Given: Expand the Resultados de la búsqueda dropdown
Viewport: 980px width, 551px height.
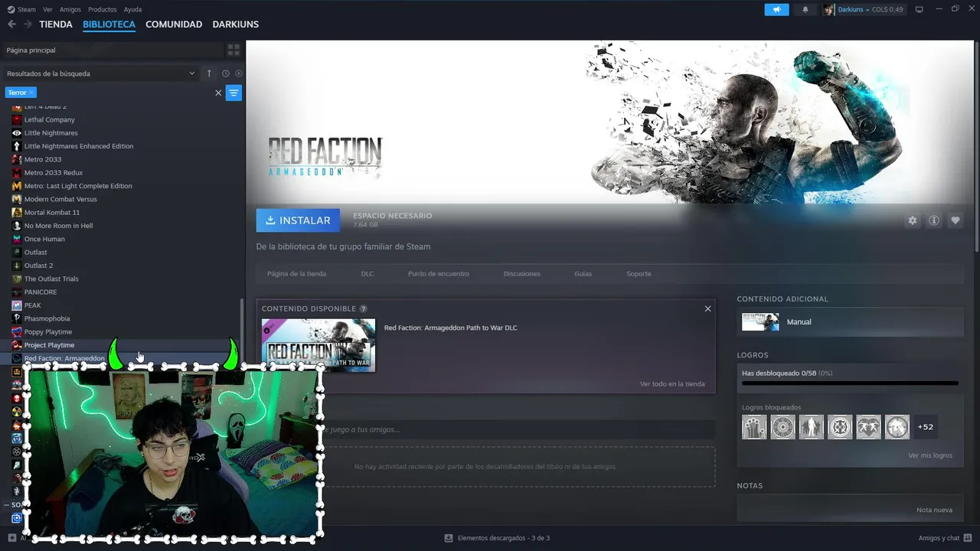Looking at the screenshot, I should point(191,73).
